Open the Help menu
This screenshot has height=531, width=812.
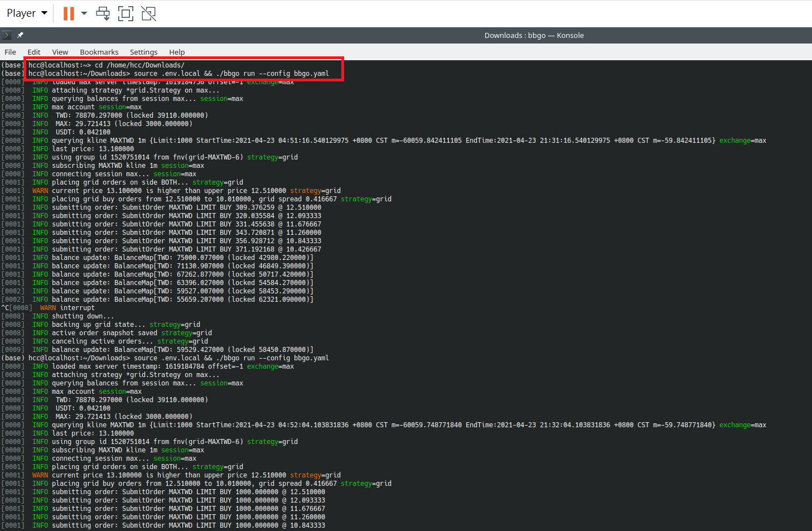coord(177,52)
